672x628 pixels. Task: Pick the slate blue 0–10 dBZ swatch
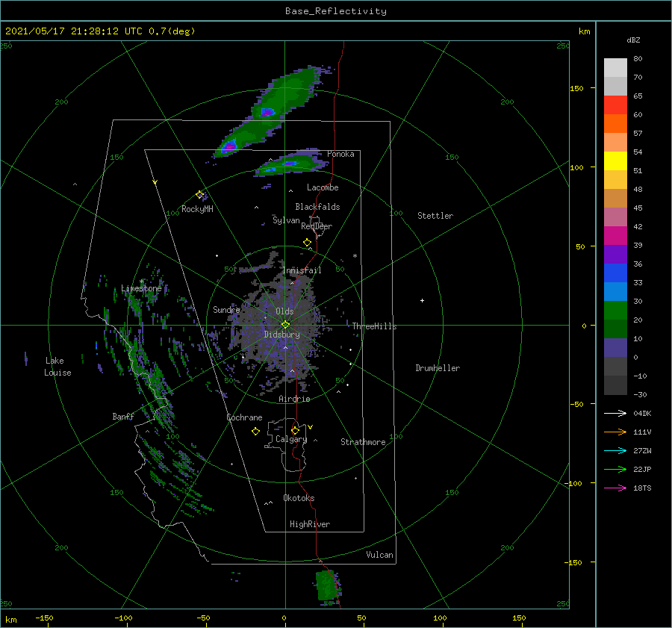click(x=615, y=347)
